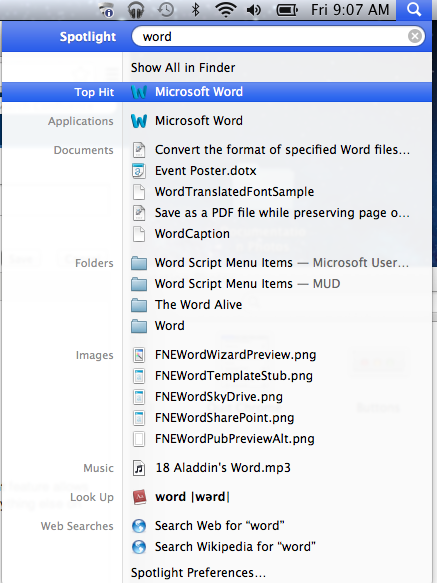Click the globe icon beside Search Web
Screen dimensions: 437x583
(x=139, y=526)
